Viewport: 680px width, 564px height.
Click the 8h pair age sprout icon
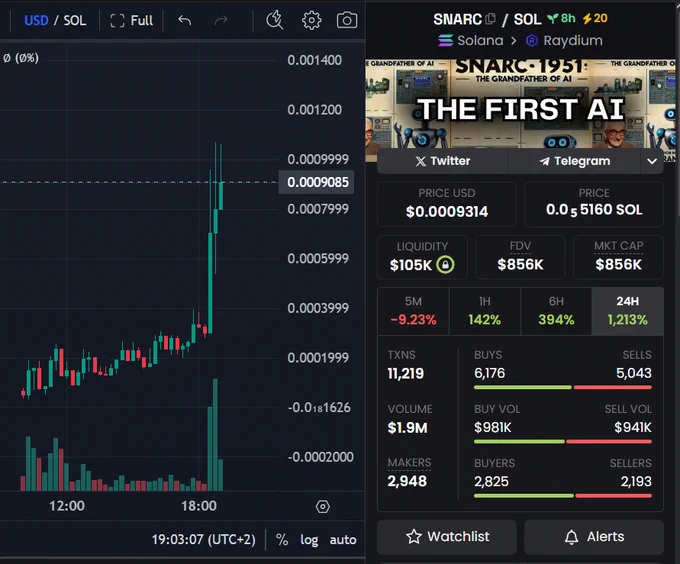[552, 19]
